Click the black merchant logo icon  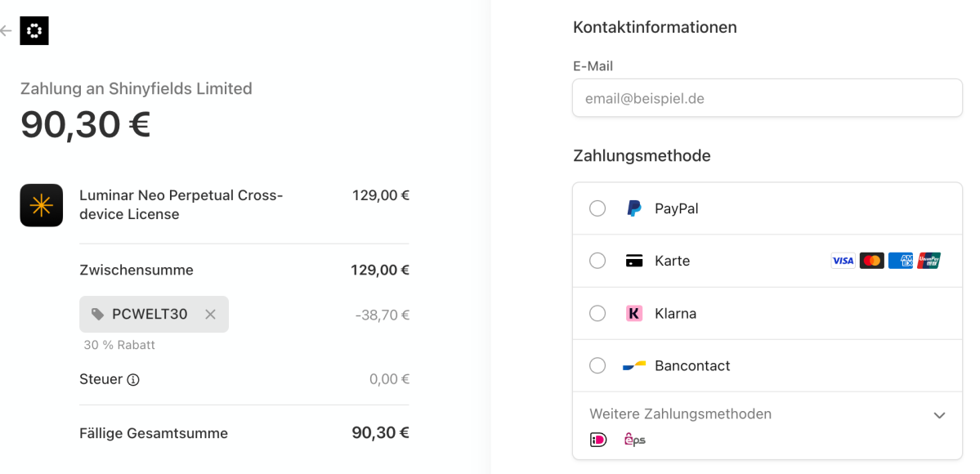pyautogui.click(x=34, y=30)
